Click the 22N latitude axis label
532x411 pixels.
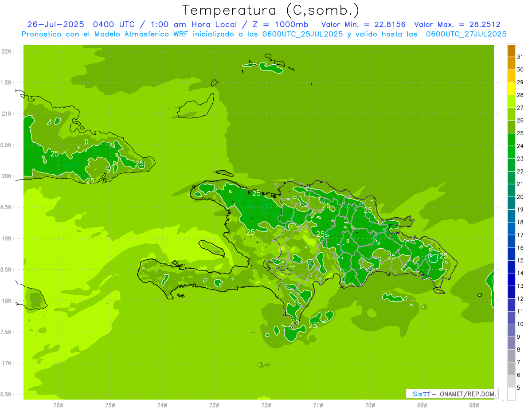tap(7, 51)
